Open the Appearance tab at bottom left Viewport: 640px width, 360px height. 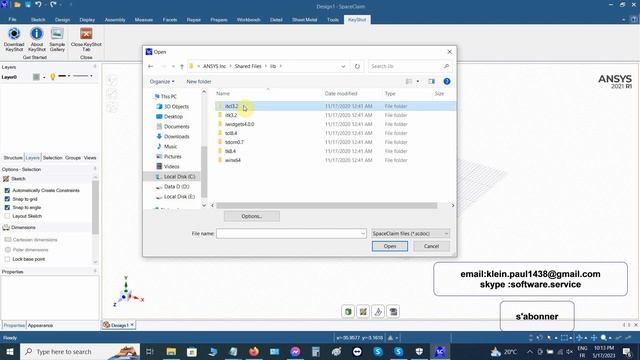pos(40,325)
